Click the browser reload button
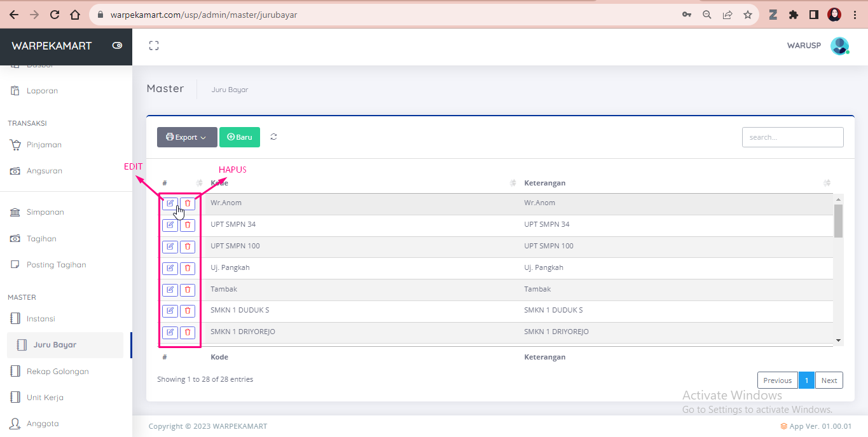868x437 pixels. (x=54, y=15)
